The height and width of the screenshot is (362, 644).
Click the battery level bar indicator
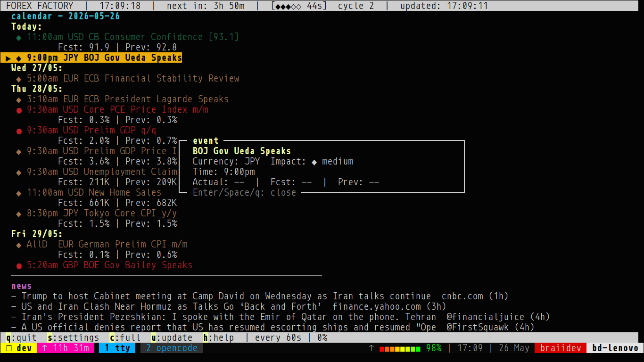coord(400,349)
